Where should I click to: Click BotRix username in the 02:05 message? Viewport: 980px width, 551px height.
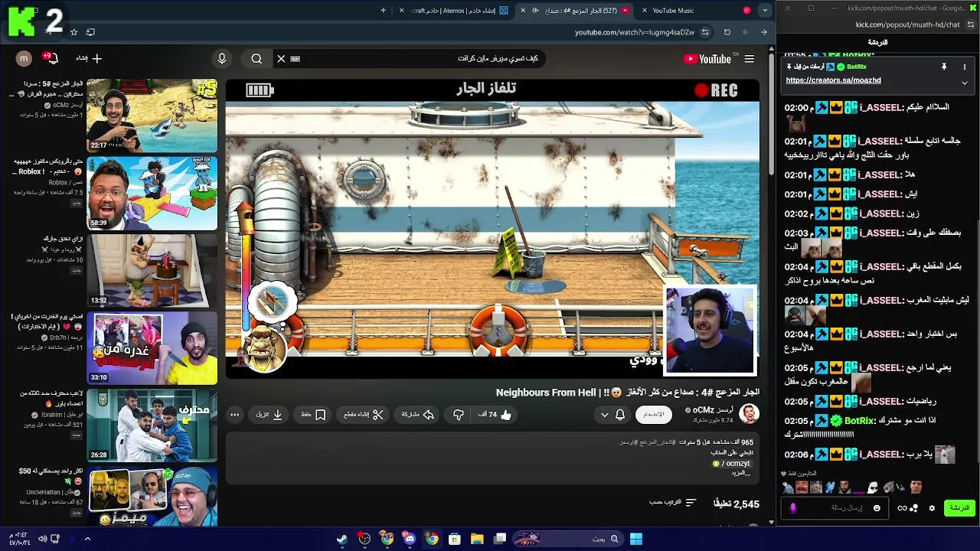pyautogui.click(x=859, y=421)
